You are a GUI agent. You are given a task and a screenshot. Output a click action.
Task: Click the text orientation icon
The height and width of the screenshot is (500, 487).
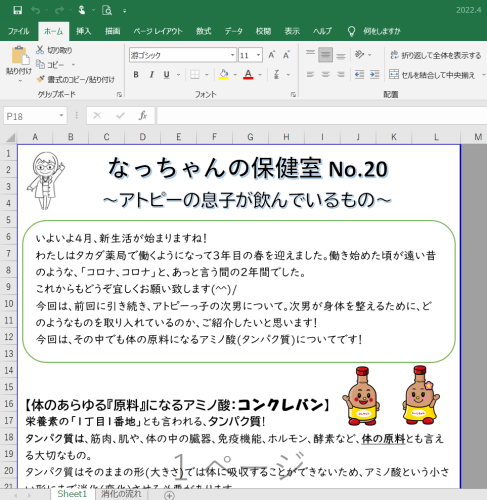pos(359,55)
